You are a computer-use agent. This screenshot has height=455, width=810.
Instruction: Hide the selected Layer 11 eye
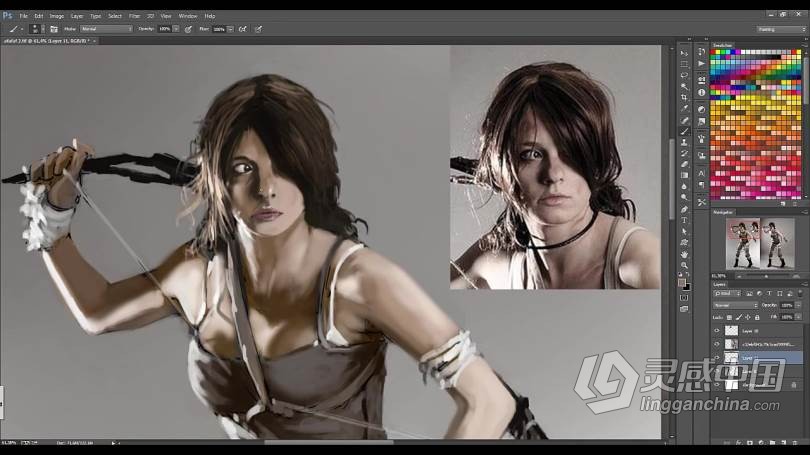pos(716,357)
